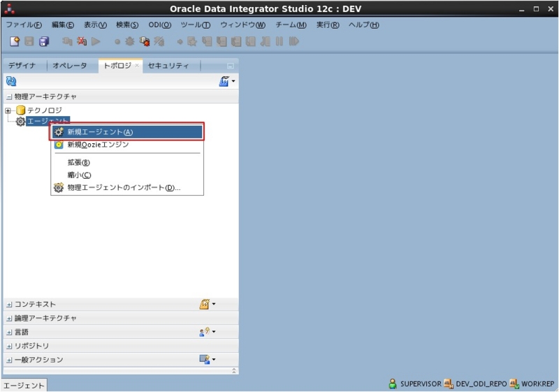Image resolution: width=559 pixels, height=392 pixels.
Task: Open the ツール(T) menu
Action: (x=196, y=25)
